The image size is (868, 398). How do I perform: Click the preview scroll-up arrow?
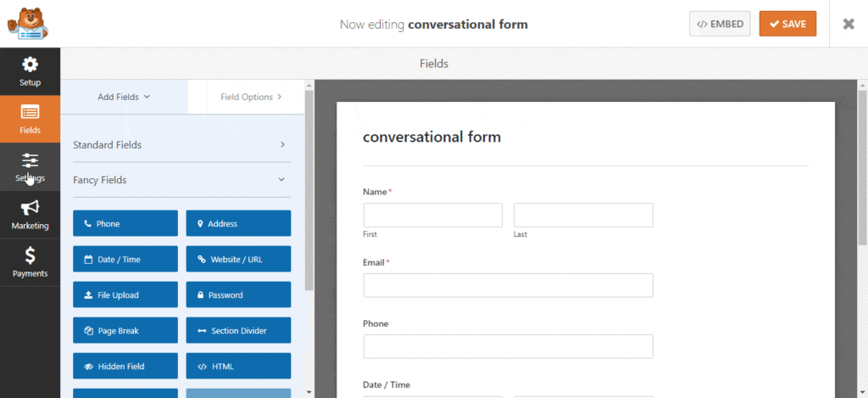coord(862,84)
